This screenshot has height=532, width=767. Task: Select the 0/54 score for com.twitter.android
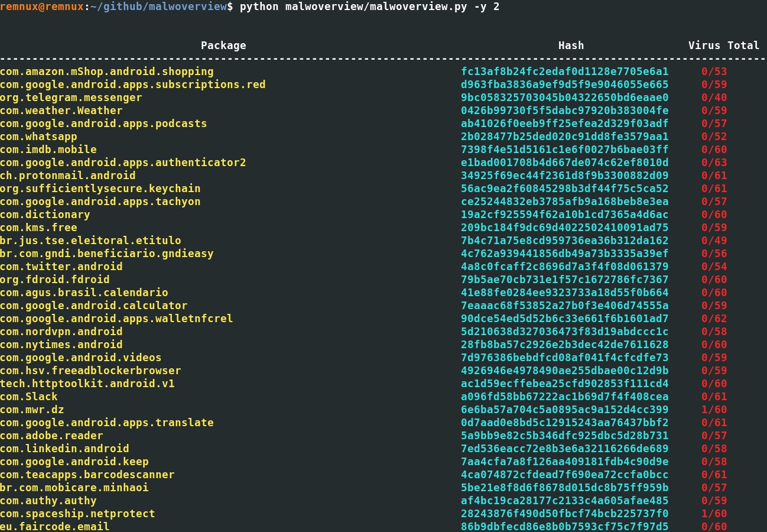[714, 267]
